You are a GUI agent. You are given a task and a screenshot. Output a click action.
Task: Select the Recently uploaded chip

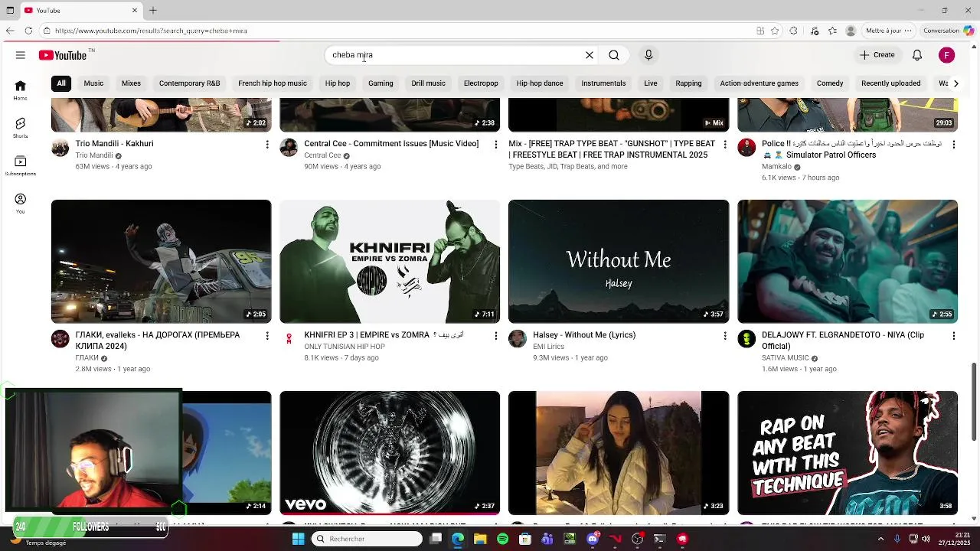(890, 83)
